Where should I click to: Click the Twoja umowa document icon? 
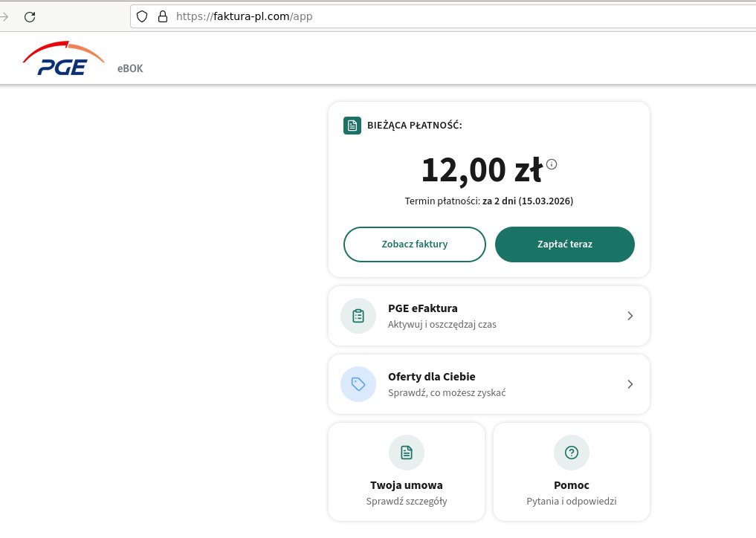click(407, 453)
